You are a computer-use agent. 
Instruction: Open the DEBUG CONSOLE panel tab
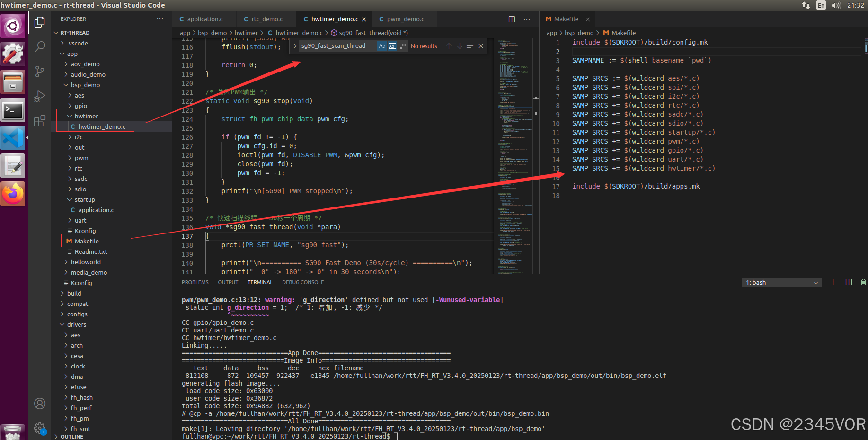tap(303, 282)
